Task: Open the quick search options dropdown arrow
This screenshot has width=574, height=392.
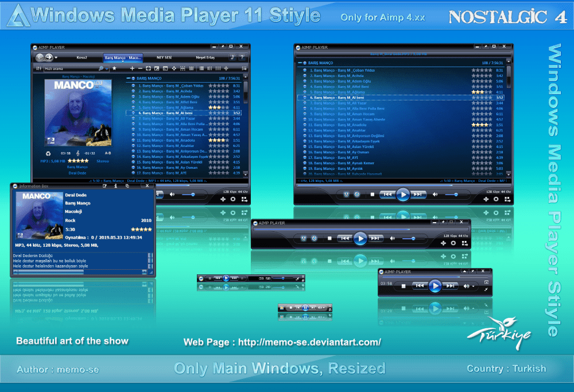Action: (x=107, y=69)
